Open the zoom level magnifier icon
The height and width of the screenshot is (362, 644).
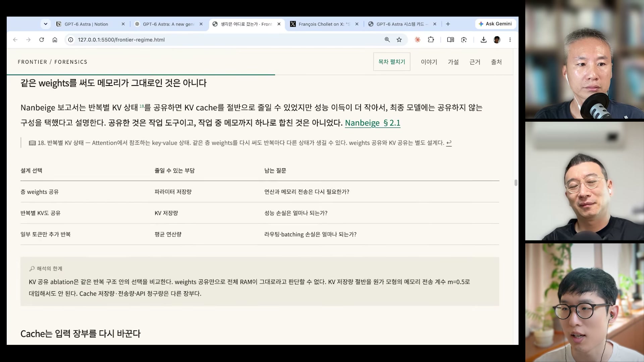click(387, 40)
